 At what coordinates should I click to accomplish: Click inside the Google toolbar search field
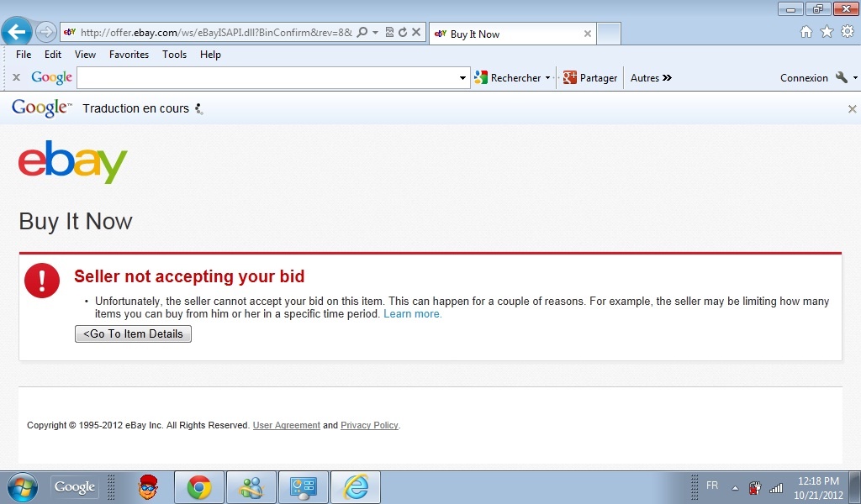[x=267, y=78]
